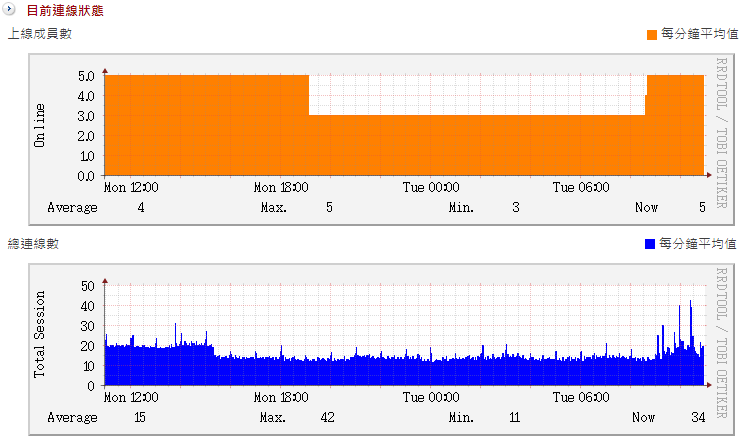Click the Now value 34 of Total Session

699,417
